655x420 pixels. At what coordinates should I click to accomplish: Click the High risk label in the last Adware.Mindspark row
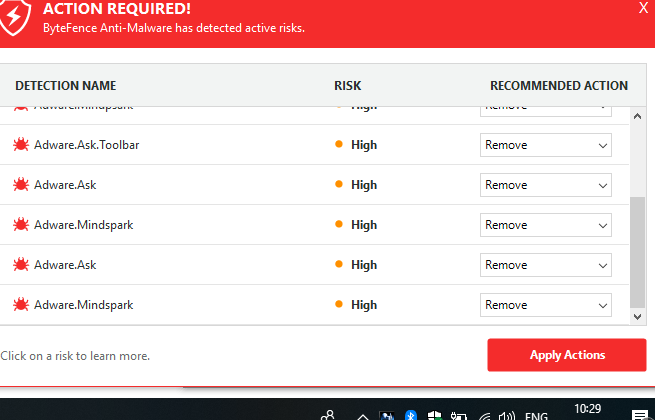(364, 305)
